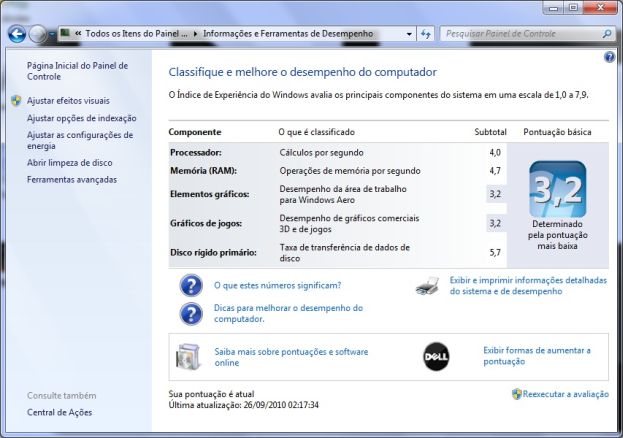This screenshot has height=438, width=623.
Task: Click the double chevron in the address bar
Action: [x=78, y=34]
